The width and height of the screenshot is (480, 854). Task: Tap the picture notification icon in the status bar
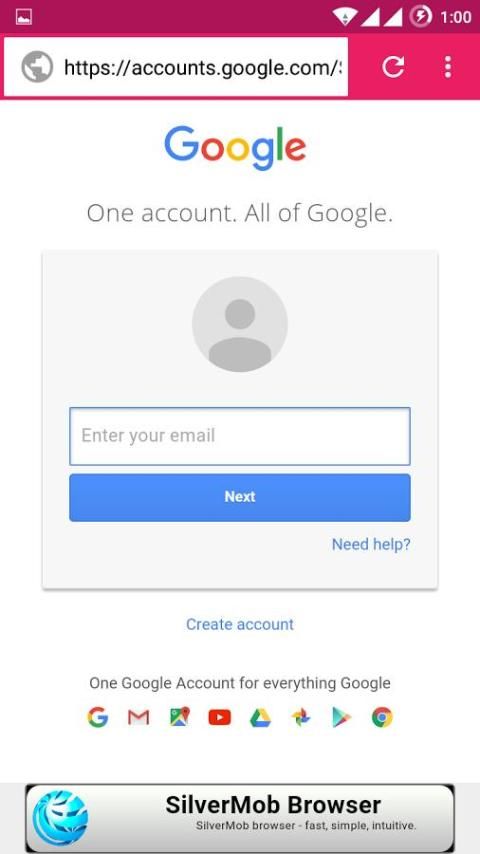point(24,17)
